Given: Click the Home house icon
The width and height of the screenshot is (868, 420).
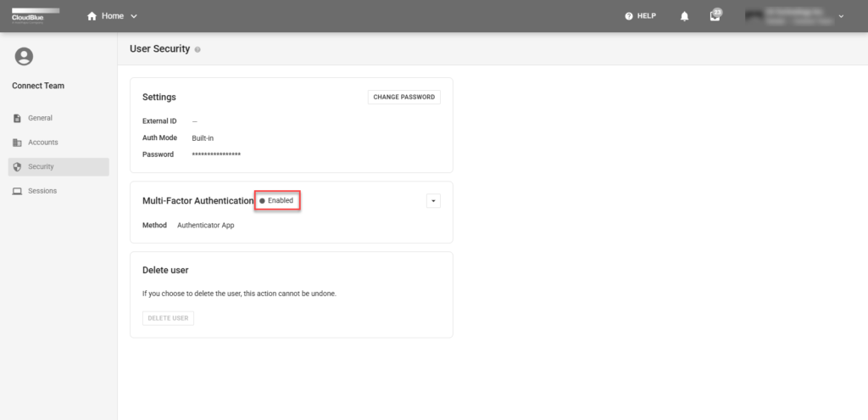Looking at the screenshot, I should point(92,16).
